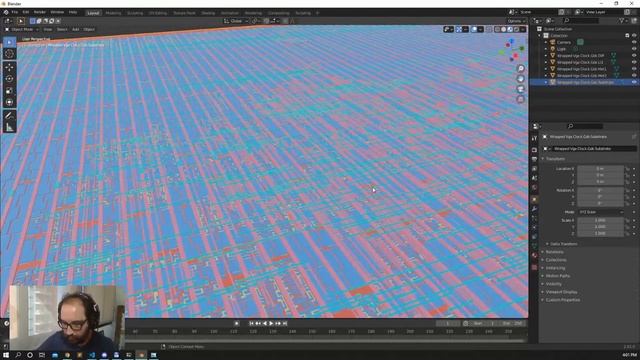Hide the Collection in outliner

coord(634,36)
